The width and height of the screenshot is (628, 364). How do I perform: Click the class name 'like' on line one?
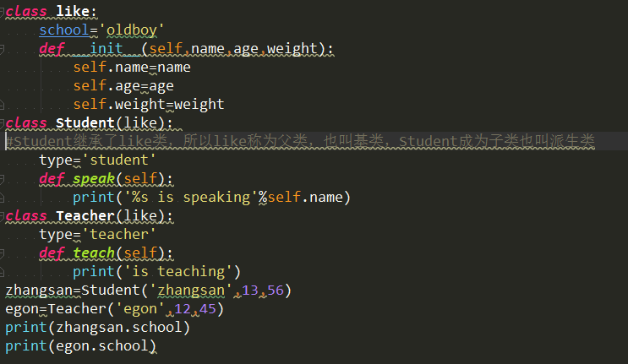tap(73, 11)
